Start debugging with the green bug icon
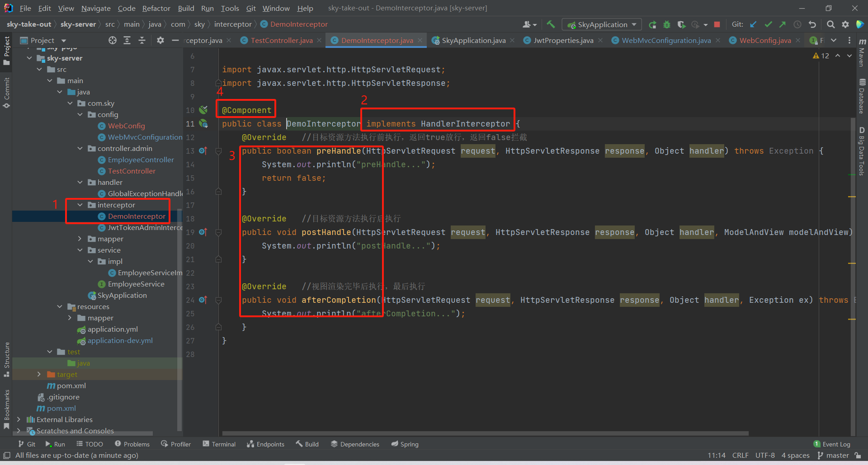The width and height of the screenshot is (868, 465). (x=667, y=24)
